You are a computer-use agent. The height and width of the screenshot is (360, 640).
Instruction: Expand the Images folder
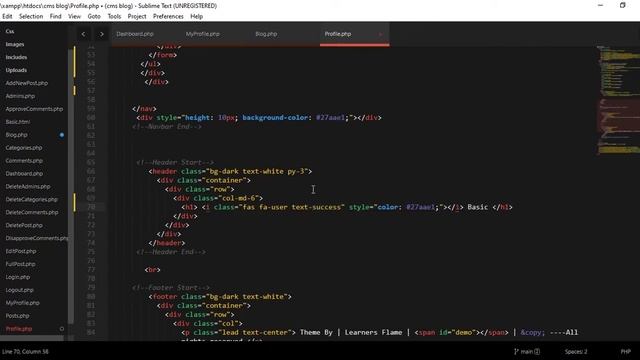[15, 44]
